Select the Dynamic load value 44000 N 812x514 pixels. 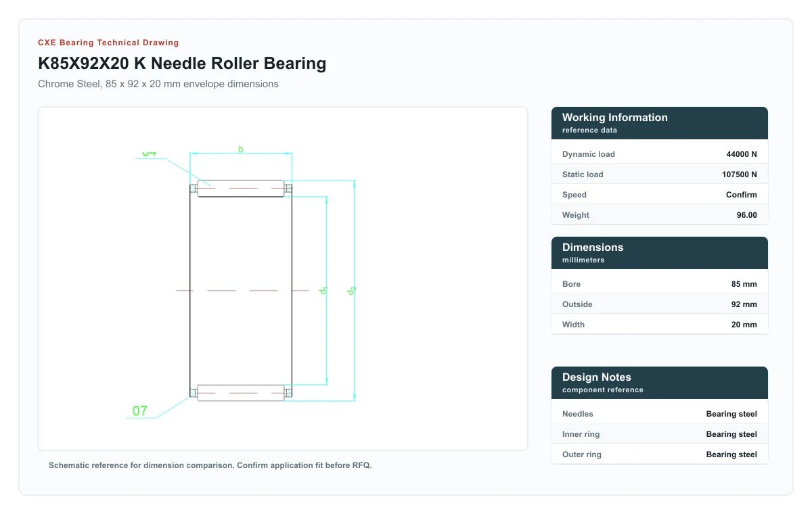[x=742, y=154]
